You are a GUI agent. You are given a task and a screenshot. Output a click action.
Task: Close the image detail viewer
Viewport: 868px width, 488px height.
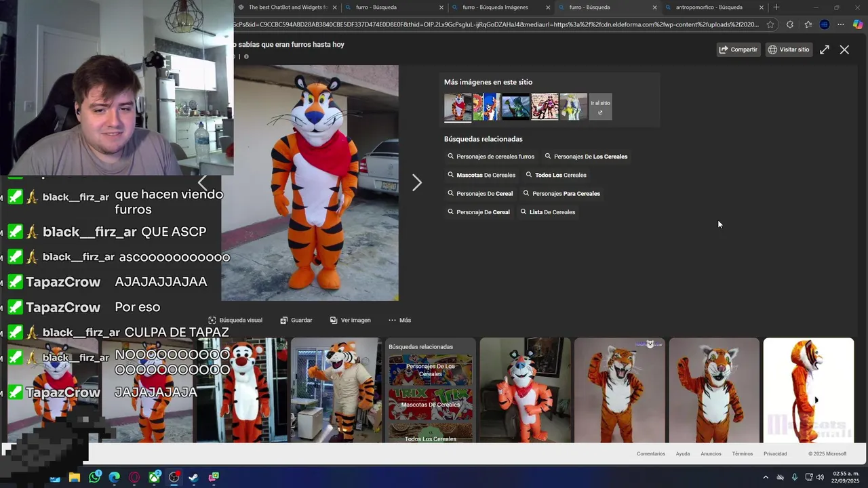pos(844,49)
